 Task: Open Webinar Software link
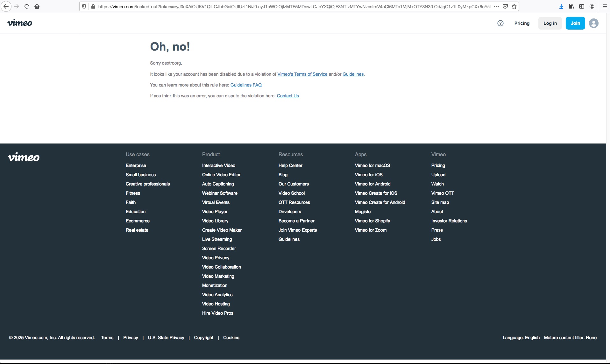coord(220,193)
